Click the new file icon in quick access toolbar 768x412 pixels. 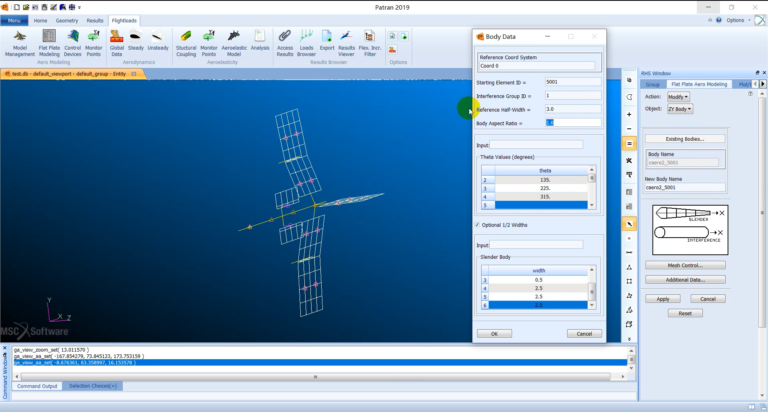pyautogui.click(x=17, y=7)
